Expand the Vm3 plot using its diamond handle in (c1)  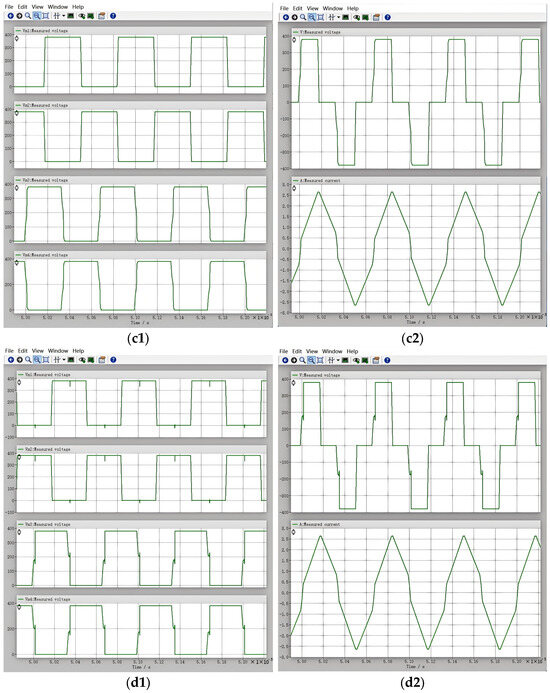[17, 188]
